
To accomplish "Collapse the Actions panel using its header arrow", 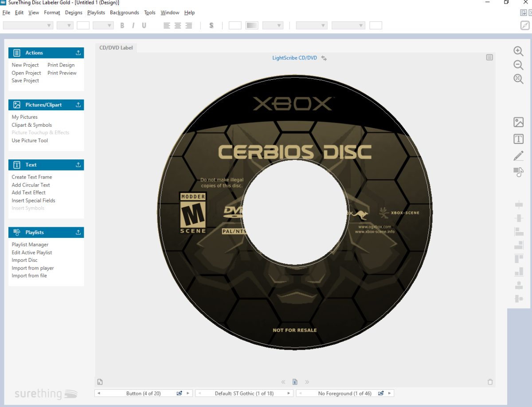I will 78,53.
